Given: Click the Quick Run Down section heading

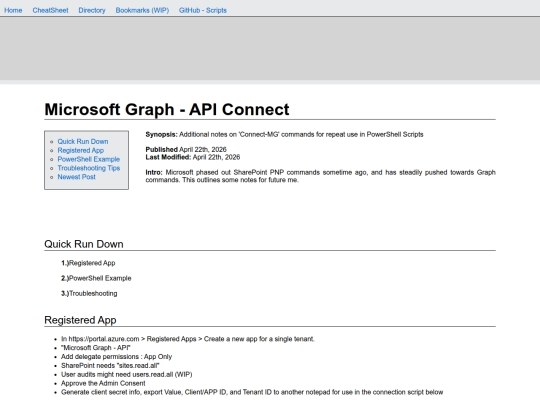Looking at the screenshot, I should 84,244.
